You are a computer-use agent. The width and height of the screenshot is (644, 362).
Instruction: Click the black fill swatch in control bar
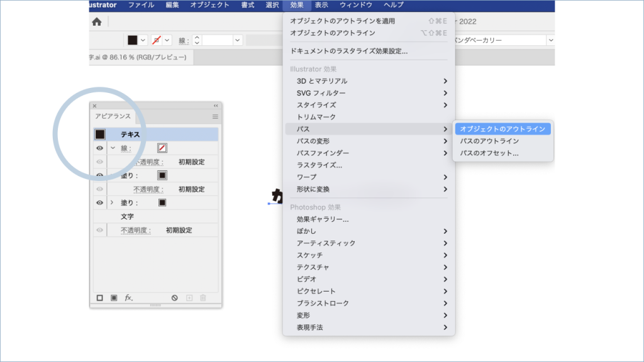tap(132, 40)
